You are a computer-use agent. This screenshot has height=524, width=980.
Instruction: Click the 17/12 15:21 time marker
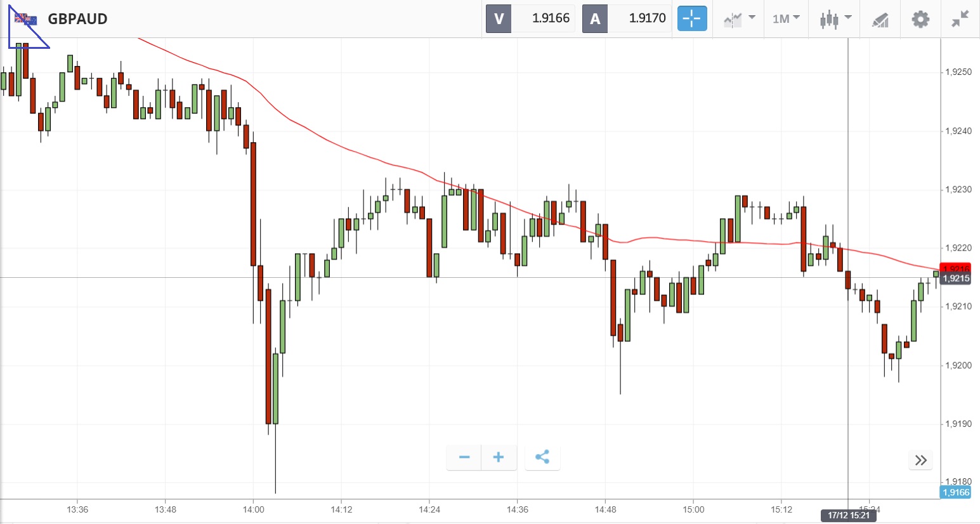click(x=848, y=515)
